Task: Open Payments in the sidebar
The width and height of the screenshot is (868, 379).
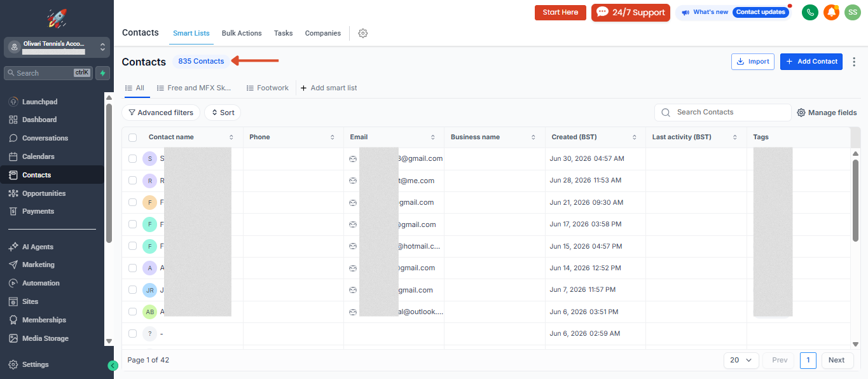Action: click(x=38, y=211)
